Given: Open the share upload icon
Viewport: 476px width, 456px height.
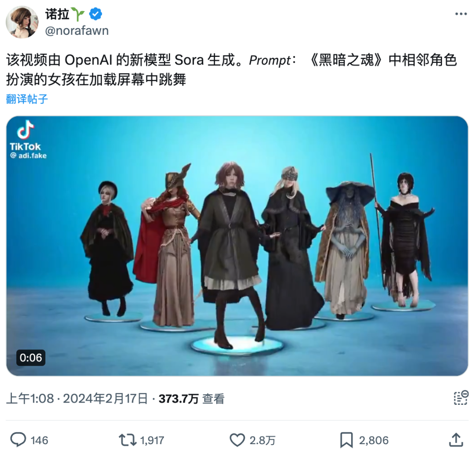Looking at the screenshot, I should pos(456,440).
